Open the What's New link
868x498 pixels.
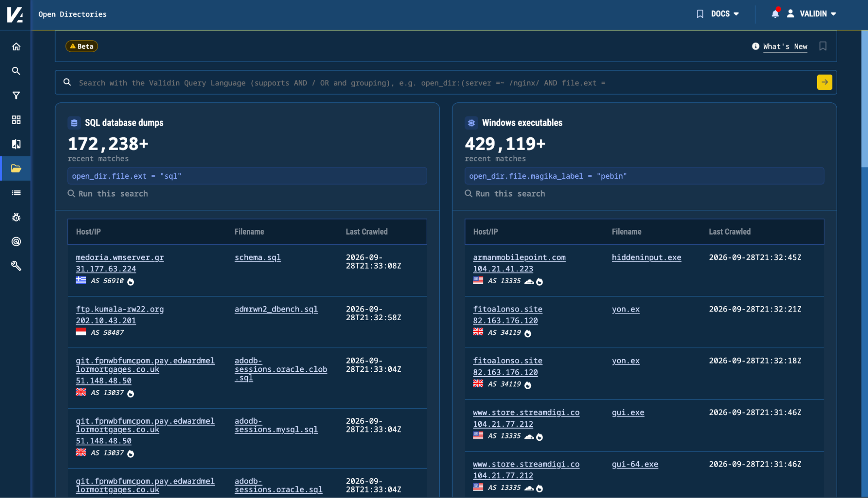coord(785,46)
